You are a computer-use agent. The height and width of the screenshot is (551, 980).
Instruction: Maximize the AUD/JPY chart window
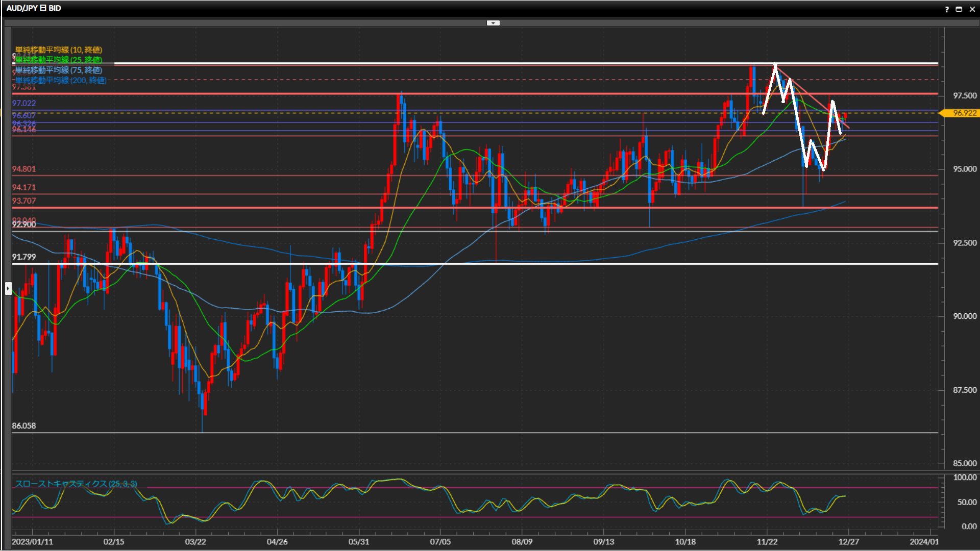(959, 9)
